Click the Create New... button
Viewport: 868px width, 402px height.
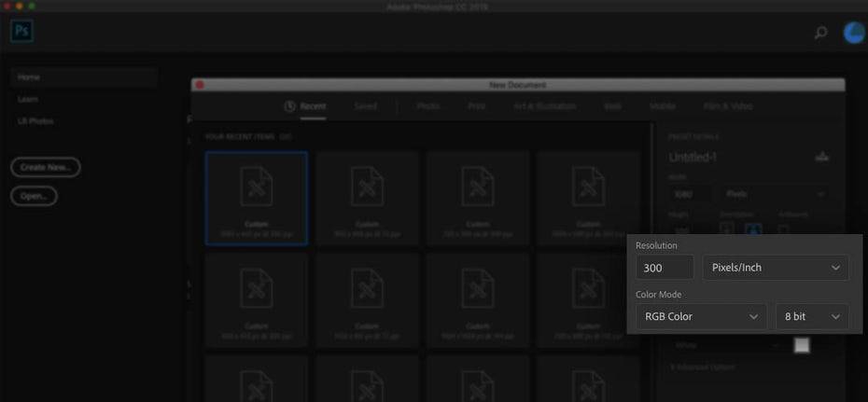[46, 167]
